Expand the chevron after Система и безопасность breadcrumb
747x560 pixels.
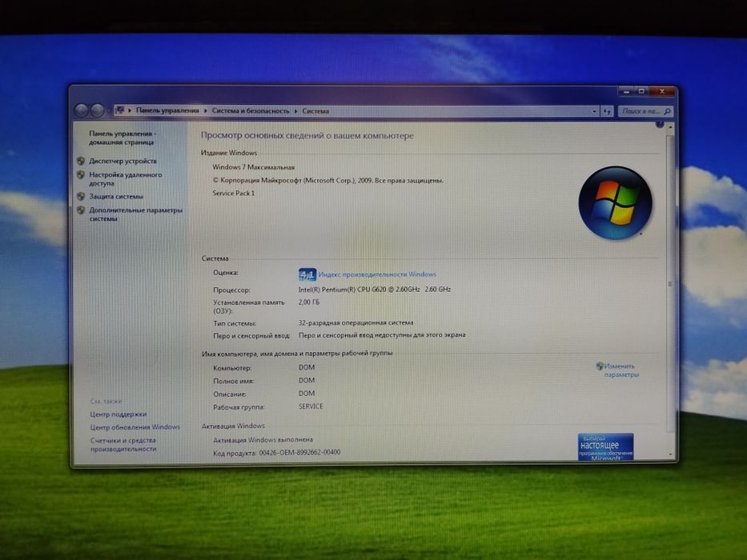pyautogui.click(x=296, y=111)
